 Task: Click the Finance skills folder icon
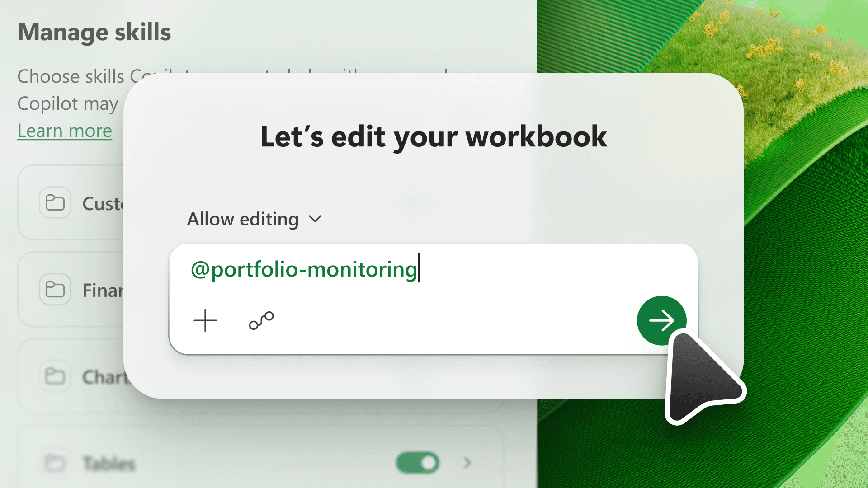[x=55, y=290]
